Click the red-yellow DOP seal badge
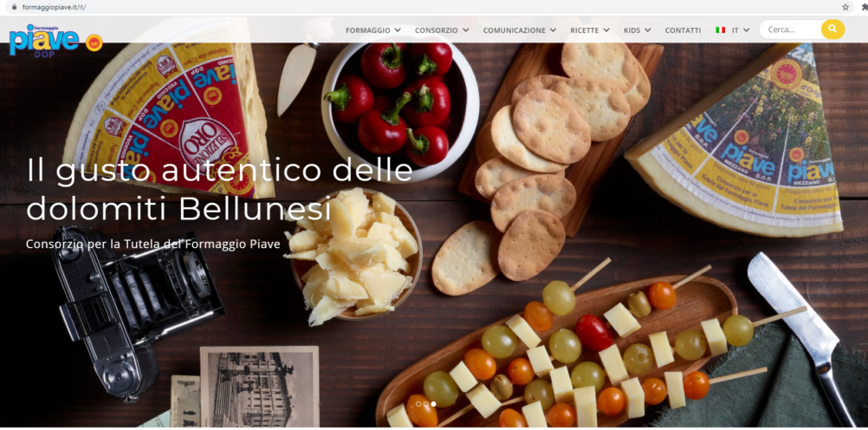Viewport: 868px width, 430px height. pos(94,42)
